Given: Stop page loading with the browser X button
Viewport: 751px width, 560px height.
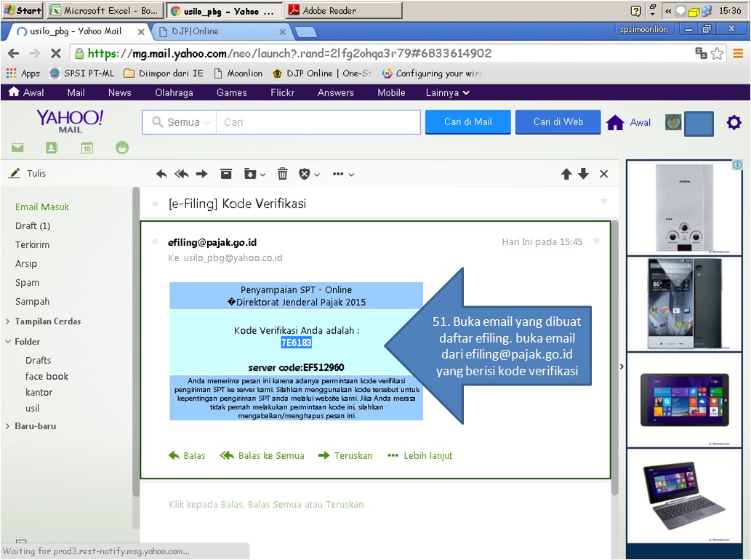Looking at the screenshot, I should (x=55, y=53).
